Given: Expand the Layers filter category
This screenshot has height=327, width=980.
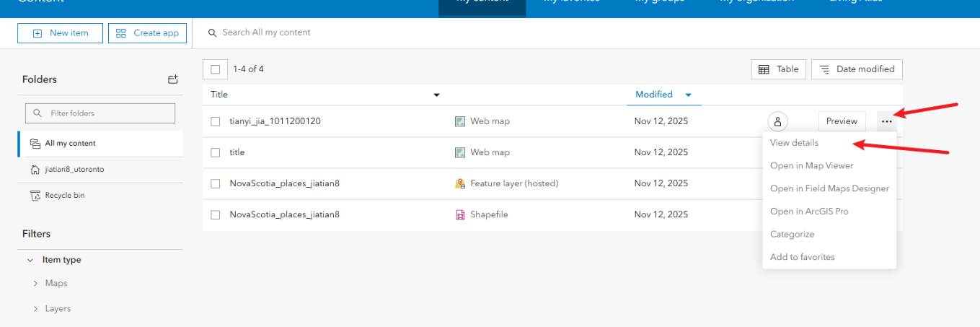Looking at the screenshot, I should (35, 308).
